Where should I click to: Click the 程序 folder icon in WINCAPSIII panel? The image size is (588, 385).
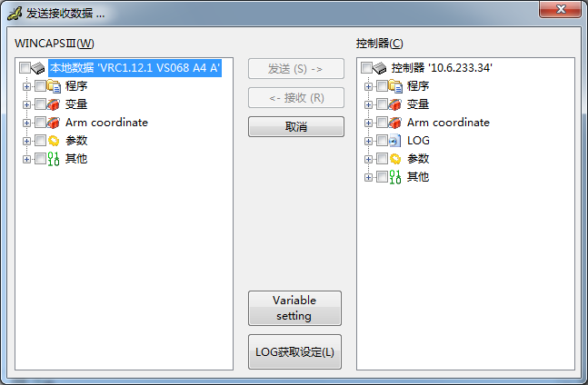click(x=54, y=86)
